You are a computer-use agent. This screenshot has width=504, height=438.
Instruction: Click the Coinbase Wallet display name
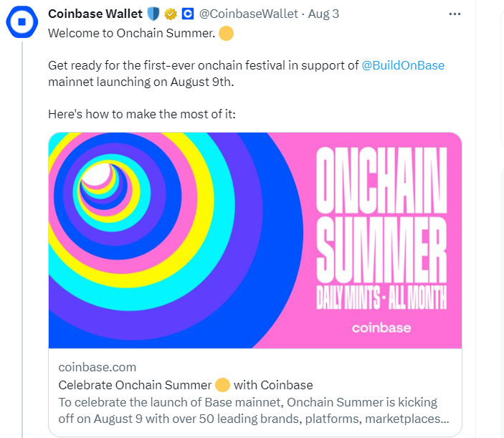95,14
